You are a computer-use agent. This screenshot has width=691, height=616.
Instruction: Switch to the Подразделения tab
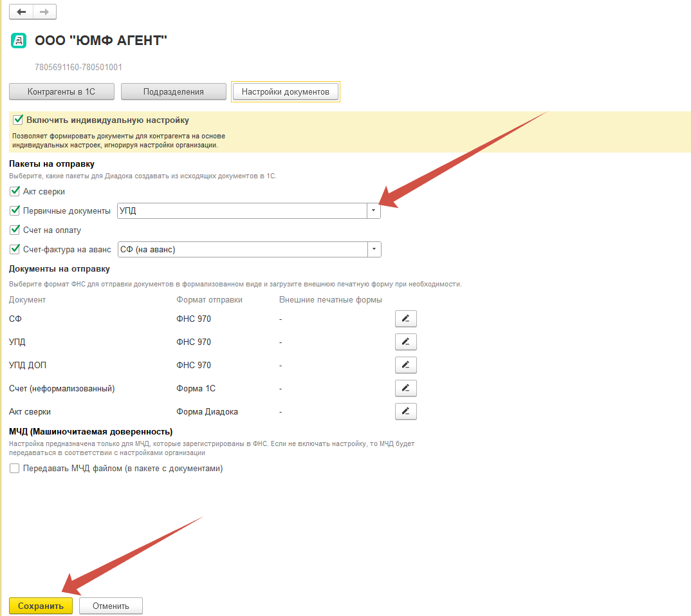(x=173, y=91)
